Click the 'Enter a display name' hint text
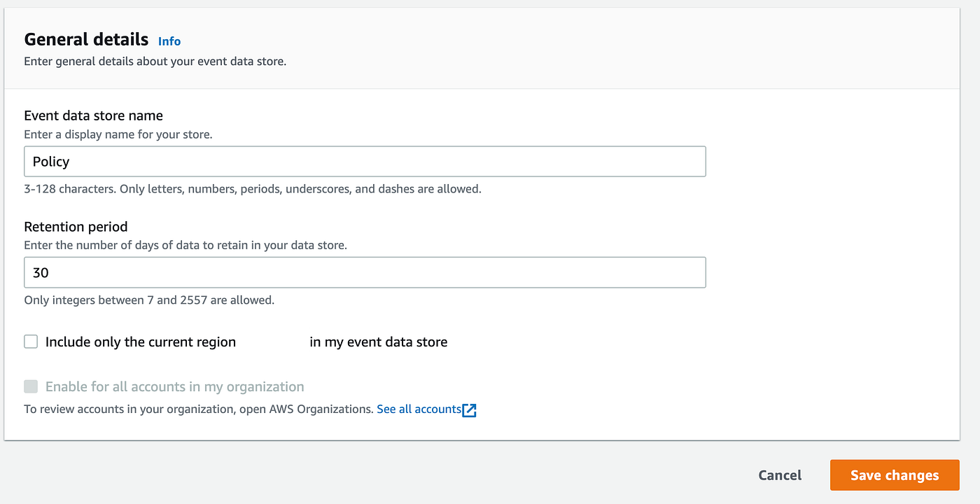Viewport: 980px width, 504px height. click(118, 134)
